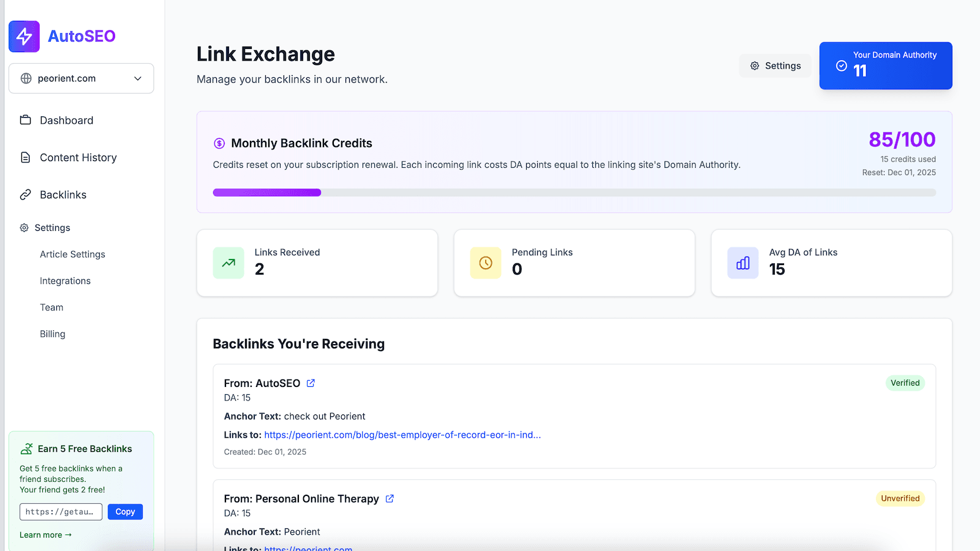Screen dimensions: 980x551
Task: Click the globe icon beside peorient.com
Action: [x=25, y=78]
